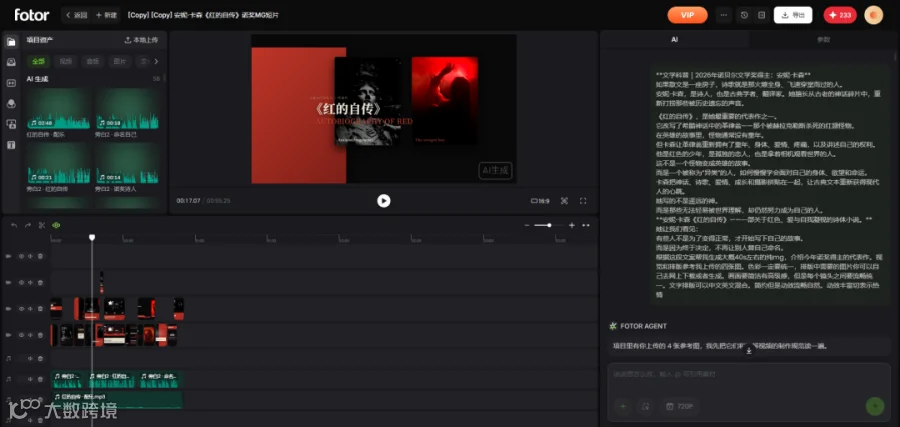The height and width of the screenshot is (427, 900).
Task: Delete the second audio track with trash icon
Action: click(x=41, y=379)
